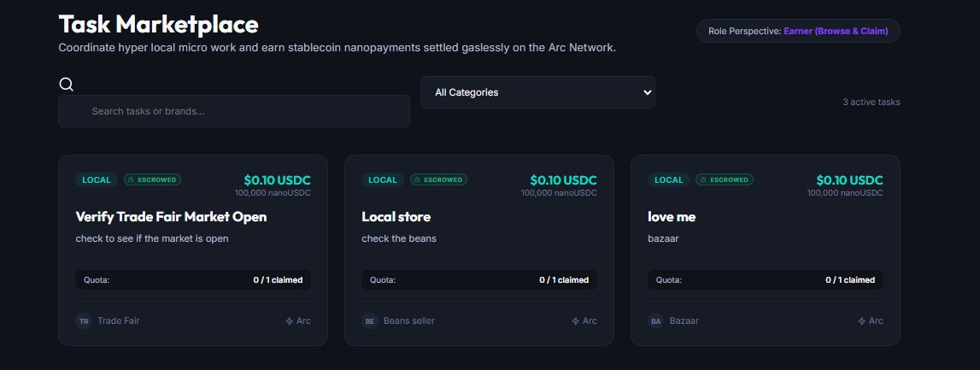
Task: Open the All Categories dropdown
Action: [x=537, y=92]
